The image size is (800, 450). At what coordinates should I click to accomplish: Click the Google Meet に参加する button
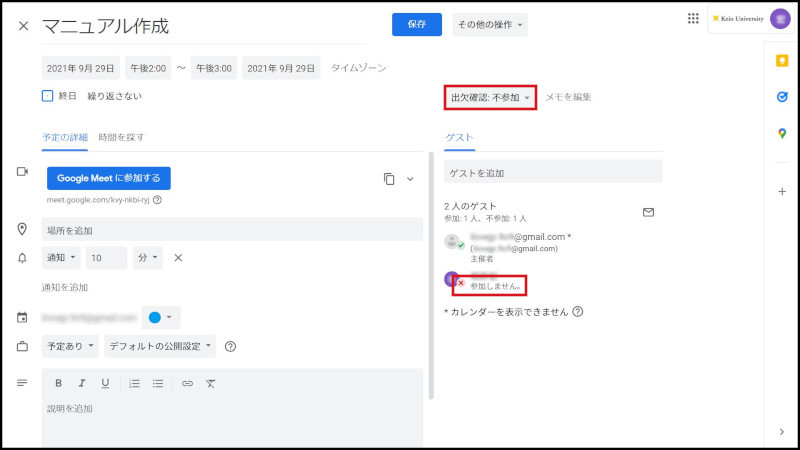point(108,179)
